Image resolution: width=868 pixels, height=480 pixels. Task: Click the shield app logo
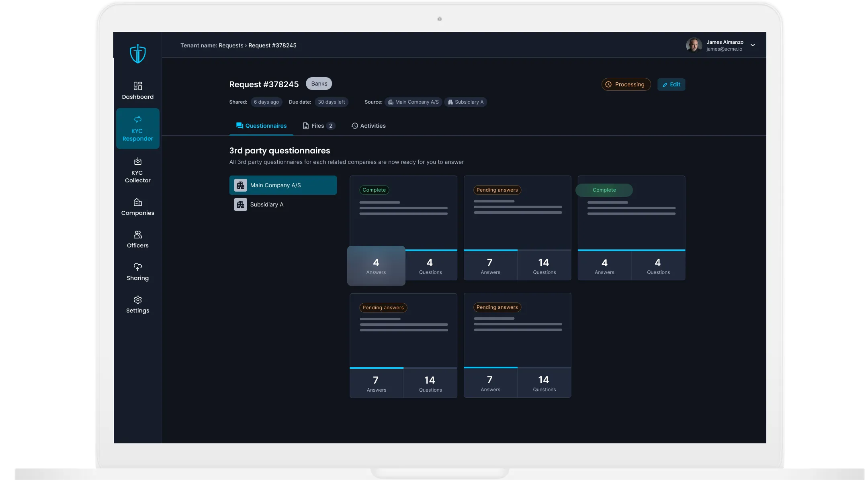137,54
